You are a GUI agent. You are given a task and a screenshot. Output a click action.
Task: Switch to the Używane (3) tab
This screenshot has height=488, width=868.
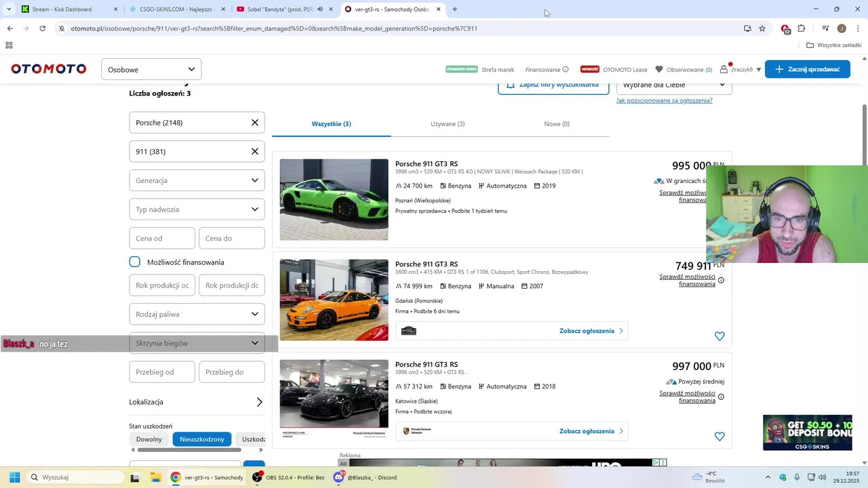tap(448, 124)
